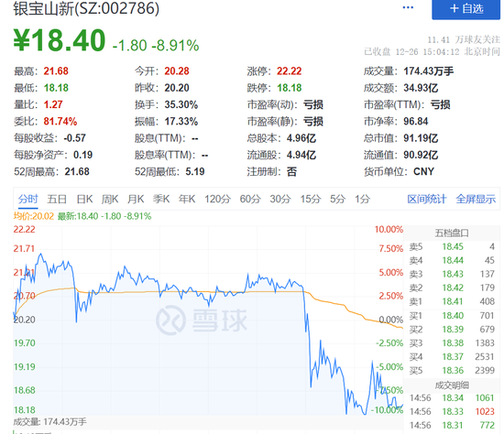
Task: Switch to the 五日 chart tab
Action: click(57, 200)
